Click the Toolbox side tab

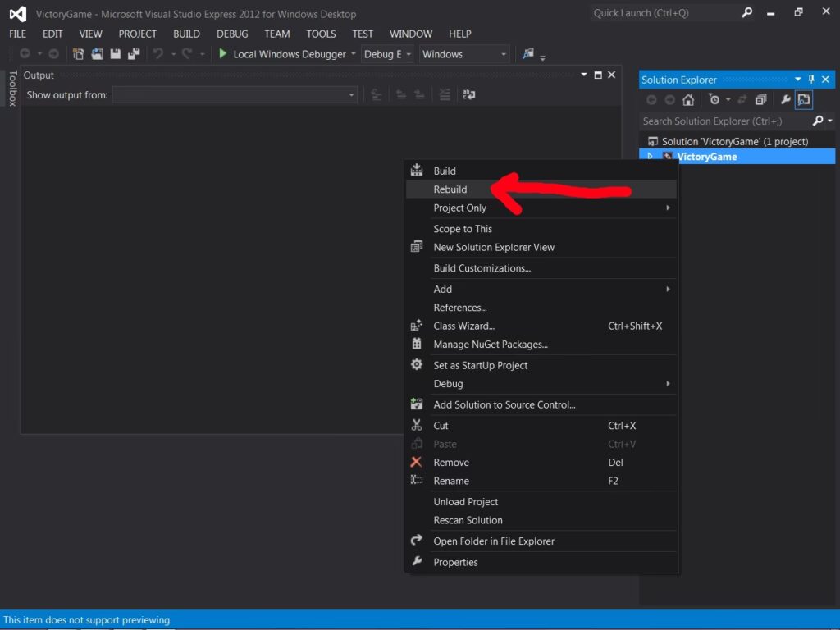coord(12,89)
